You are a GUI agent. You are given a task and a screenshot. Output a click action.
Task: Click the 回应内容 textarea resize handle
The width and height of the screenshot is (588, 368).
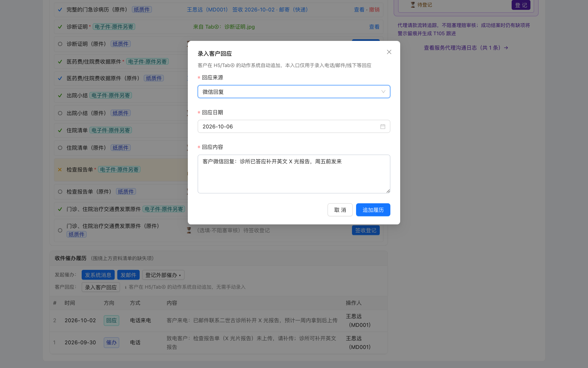point(388,191)
